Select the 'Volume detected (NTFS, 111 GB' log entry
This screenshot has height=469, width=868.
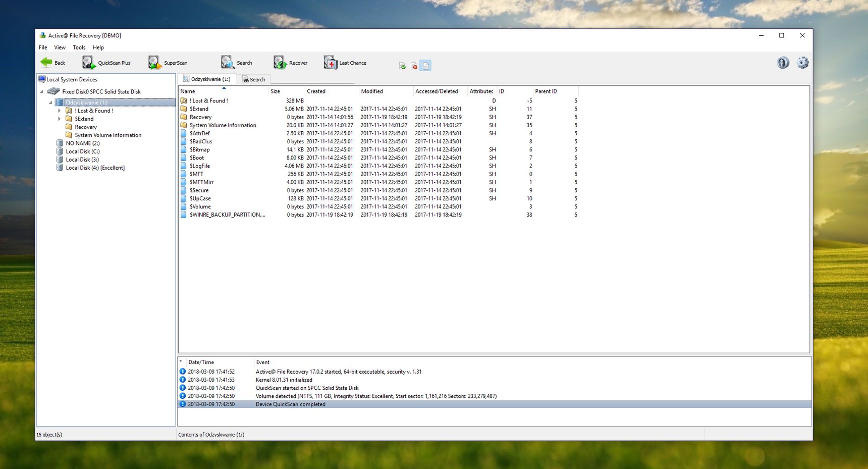pos(495,396)
